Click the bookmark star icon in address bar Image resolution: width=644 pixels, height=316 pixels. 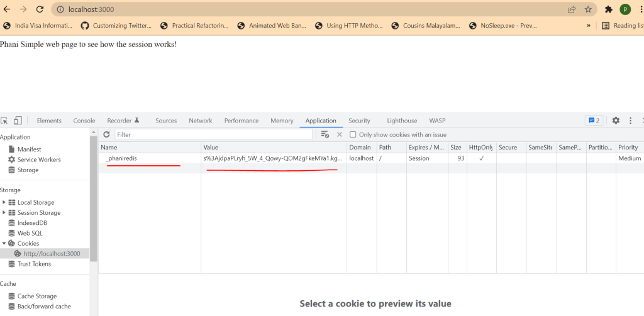588,9
